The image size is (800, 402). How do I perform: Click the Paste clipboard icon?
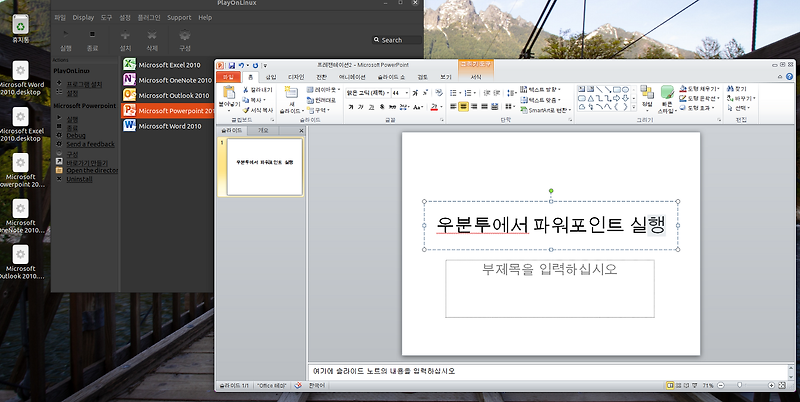coord(229,92)
